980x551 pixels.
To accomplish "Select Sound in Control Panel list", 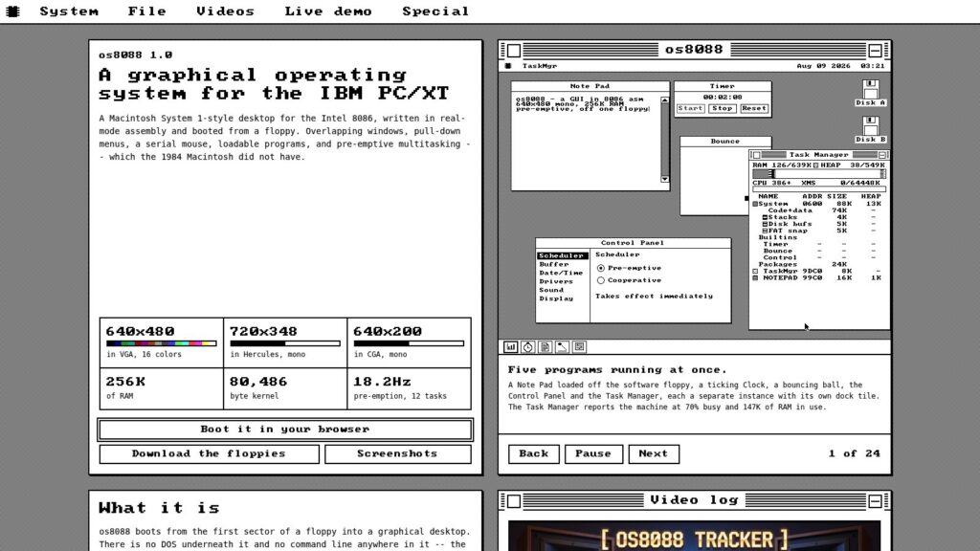I will coord(551,290).
